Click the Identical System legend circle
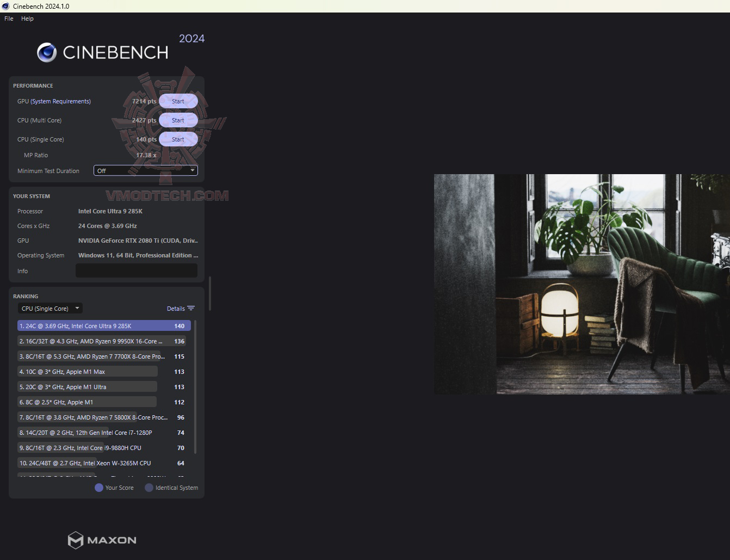 tap(149, 488)
